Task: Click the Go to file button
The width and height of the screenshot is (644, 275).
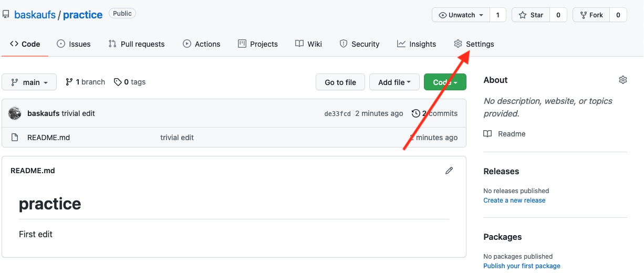Action: [x=340, y=82]
